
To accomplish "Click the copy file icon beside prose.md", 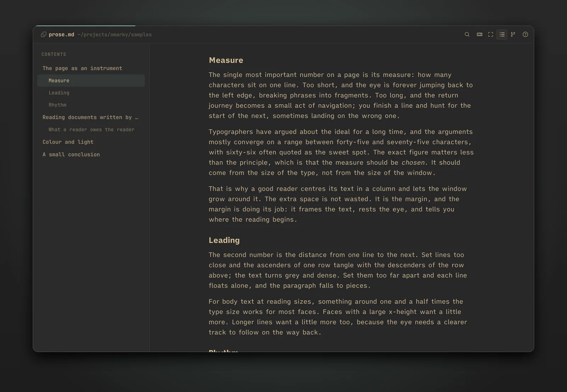I will pos(44,34).
